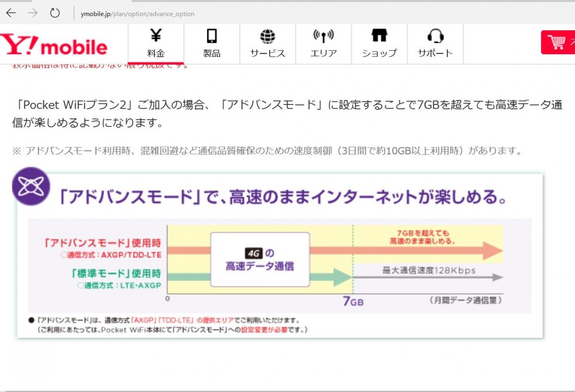Click the headset icon for サポート
Image resolution: width=575 pixels, height=392 pixels.
point(435,36)
